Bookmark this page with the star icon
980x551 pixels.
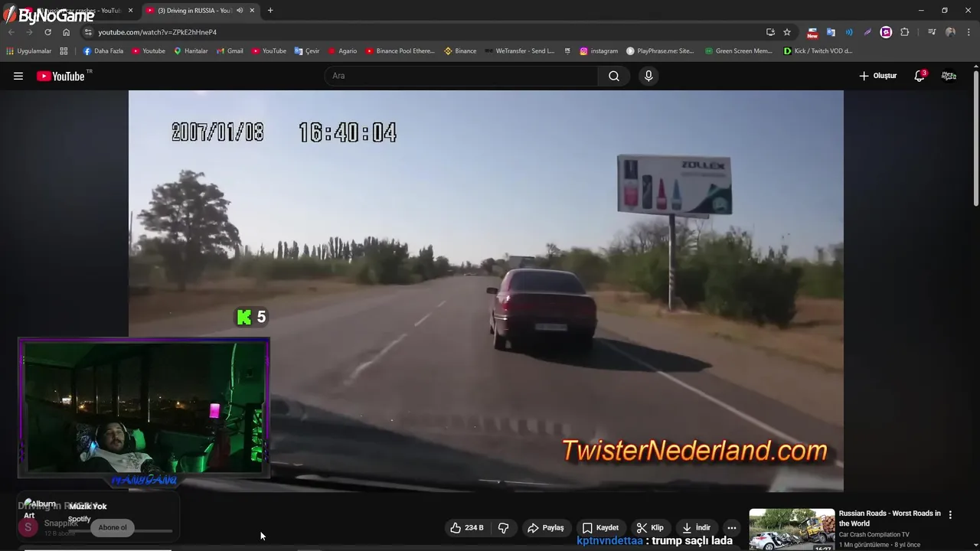(x=786, y=32)
